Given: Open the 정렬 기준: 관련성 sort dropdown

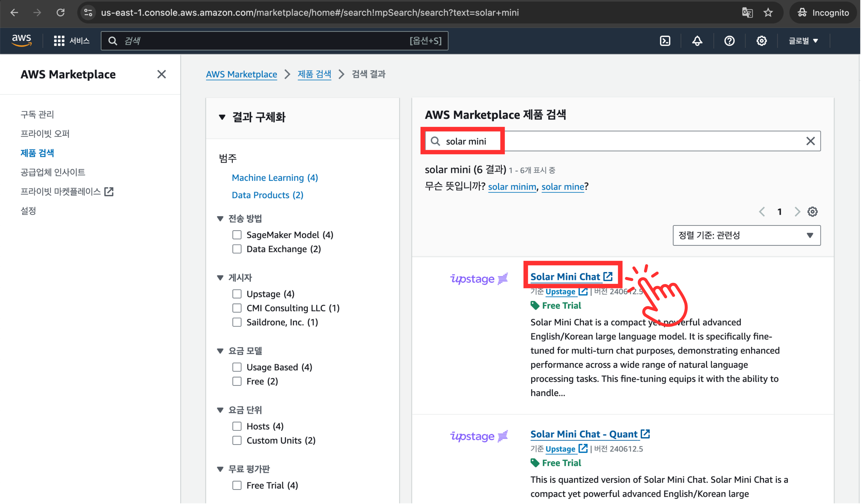Looking at the screenshot, I should pos(747,235).
